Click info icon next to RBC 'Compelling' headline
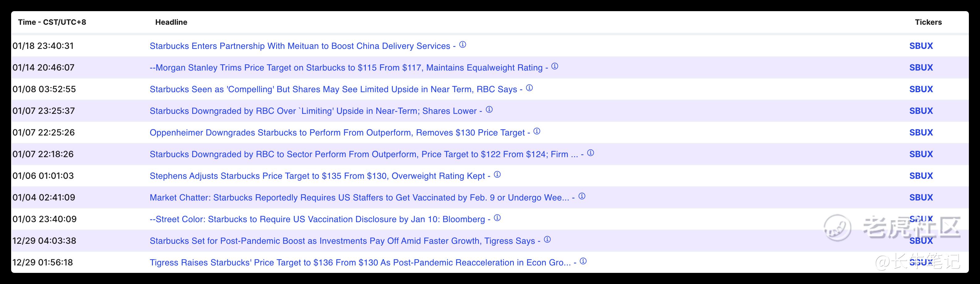 tap(529, 88)
